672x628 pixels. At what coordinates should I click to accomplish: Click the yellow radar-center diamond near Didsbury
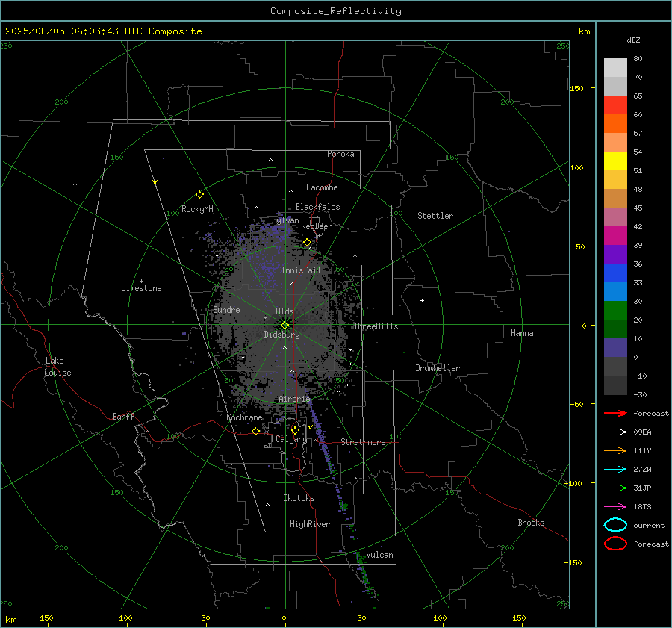pyautogui.click(x=284, y=326)
